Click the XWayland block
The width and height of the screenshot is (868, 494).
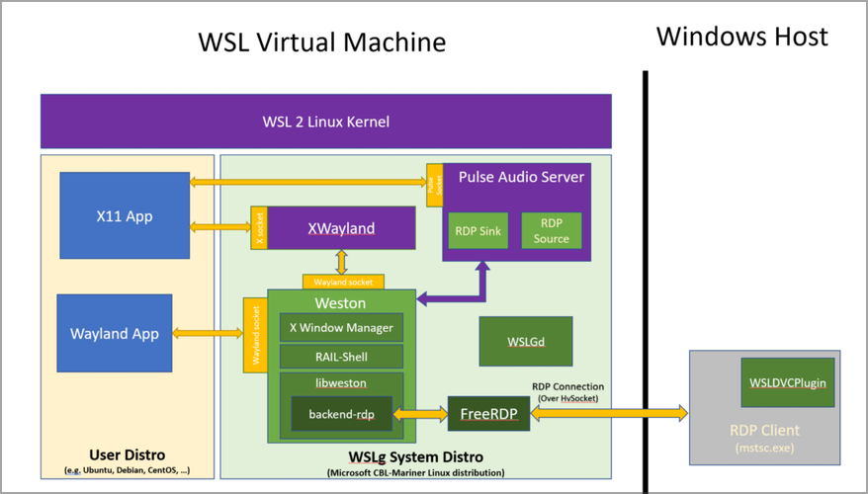tap(341, 228)
